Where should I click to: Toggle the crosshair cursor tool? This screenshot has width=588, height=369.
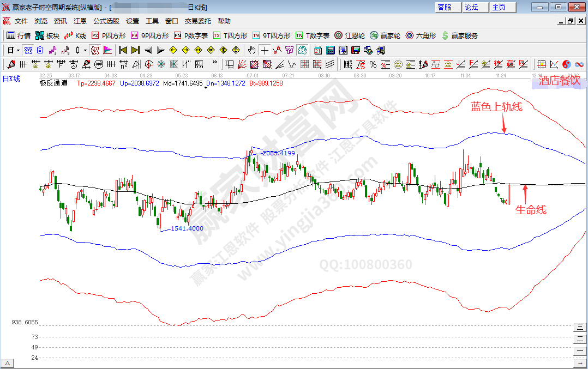(265, 50)
